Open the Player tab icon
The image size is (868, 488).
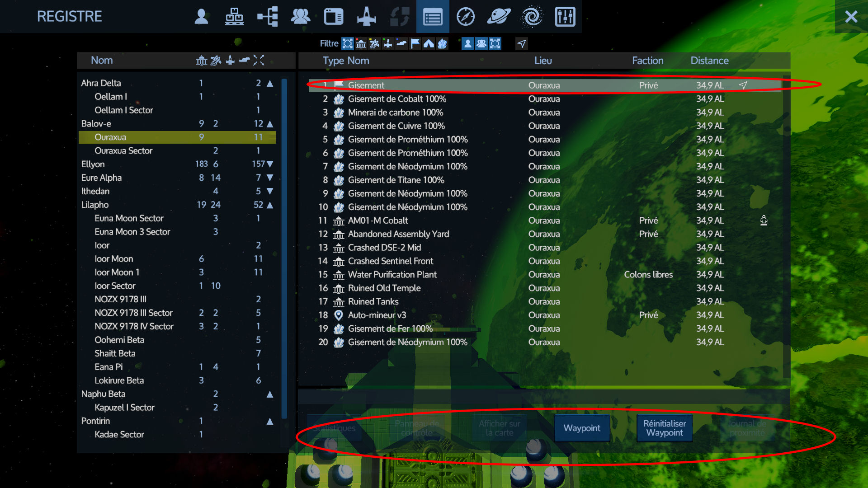[201, 17]
